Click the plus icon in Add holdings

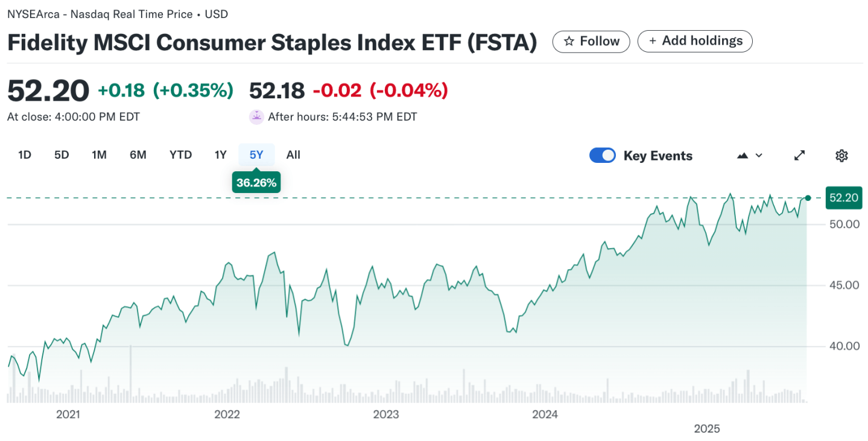[x=653, y=40]
